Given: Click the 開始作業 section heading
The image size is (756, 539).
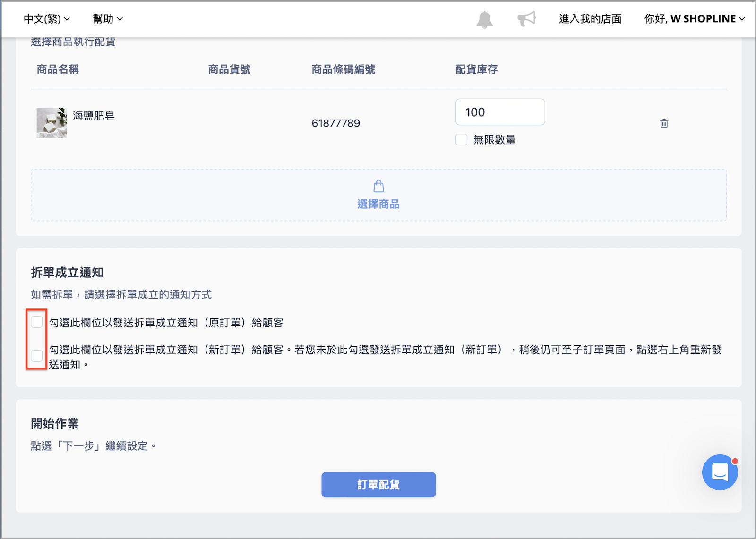Looking at the screenshot, I should pos(55,424).
